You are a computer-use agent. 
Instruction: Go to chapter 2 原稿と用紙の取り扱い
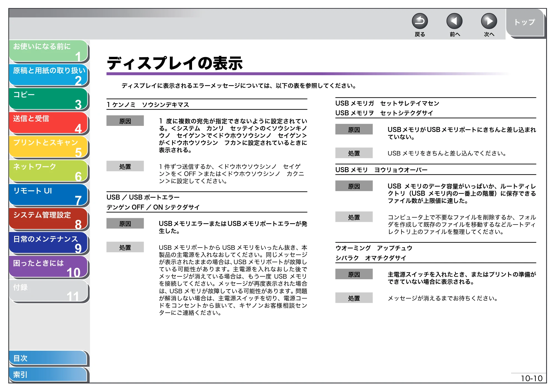49,75
